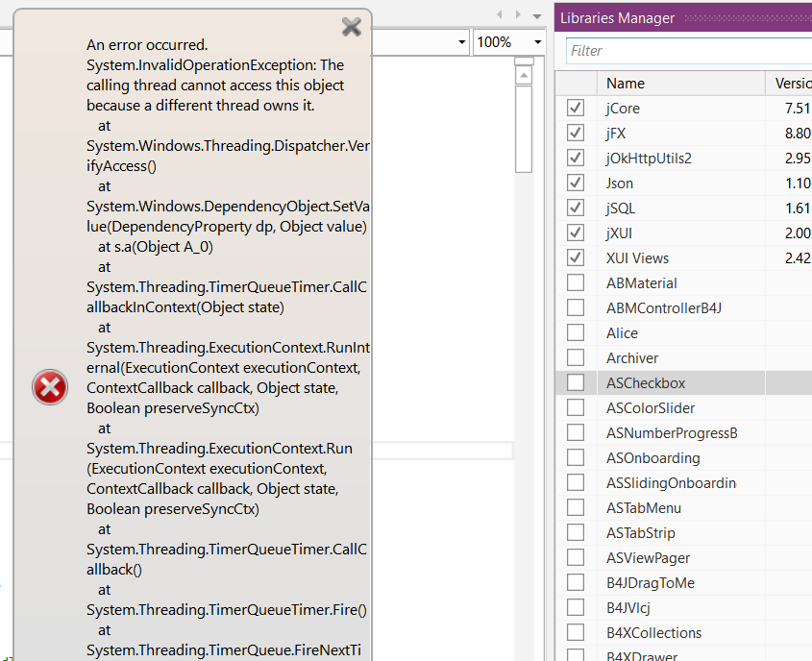This screenshot has height=661, width=812.
Task: Select the ASCheckbox row name
Action: pyautogui.click(x=646, y=383)
